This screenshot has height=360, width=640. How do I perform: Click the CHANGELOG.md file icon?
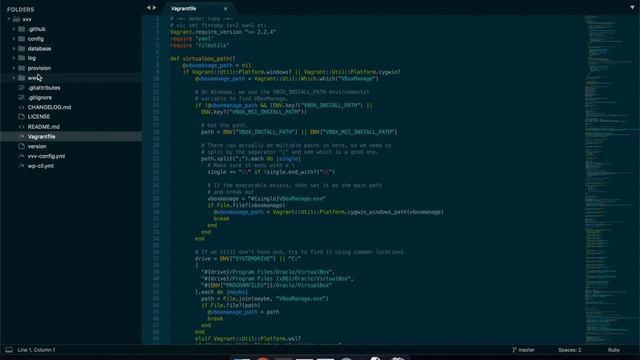tap(22, 107)
